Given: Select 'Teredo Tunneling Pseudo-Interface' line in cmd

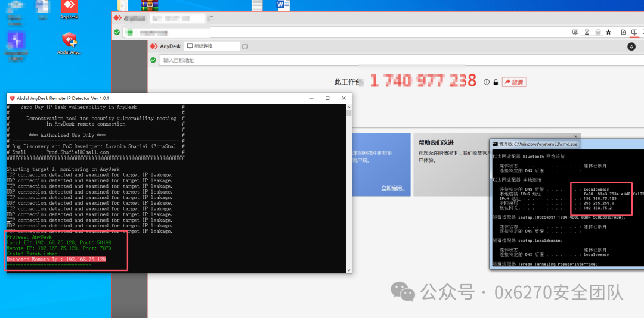Looking at the screenshot, I should [x=545, y=264].
